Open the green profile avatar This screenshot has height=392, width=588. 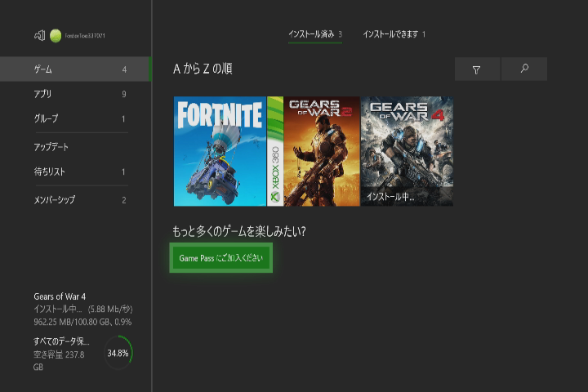56,36
